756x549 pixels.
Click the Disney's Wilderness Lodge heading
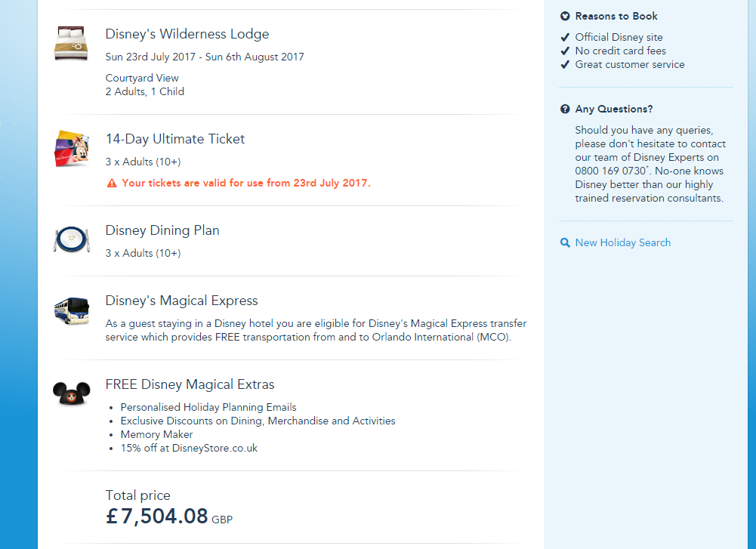[187, 34]
